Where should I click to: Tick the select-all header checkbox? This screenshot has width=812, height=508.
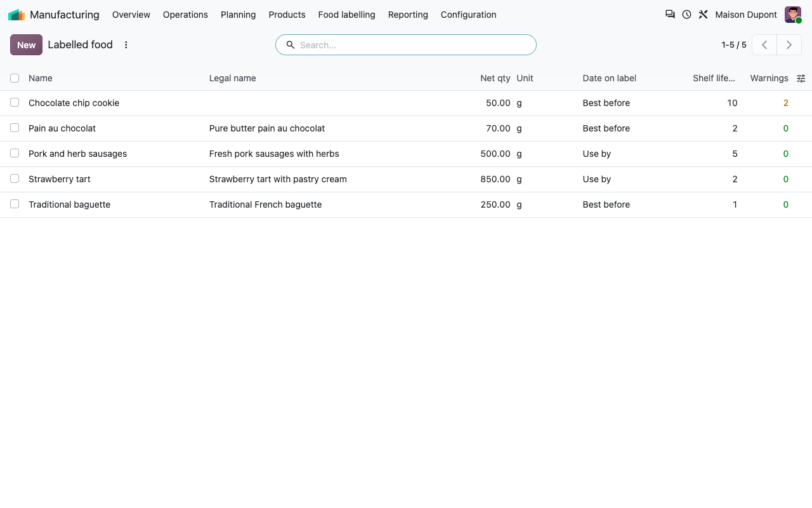point(15,78)
